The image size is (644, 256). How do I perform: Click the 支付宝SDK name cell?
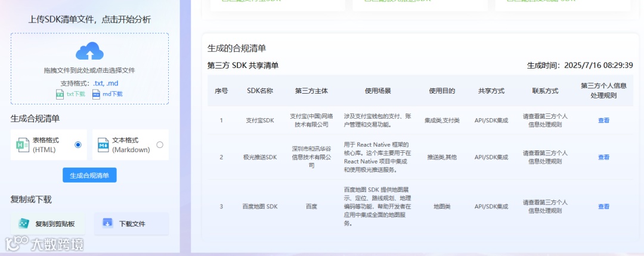coord(260,121)
